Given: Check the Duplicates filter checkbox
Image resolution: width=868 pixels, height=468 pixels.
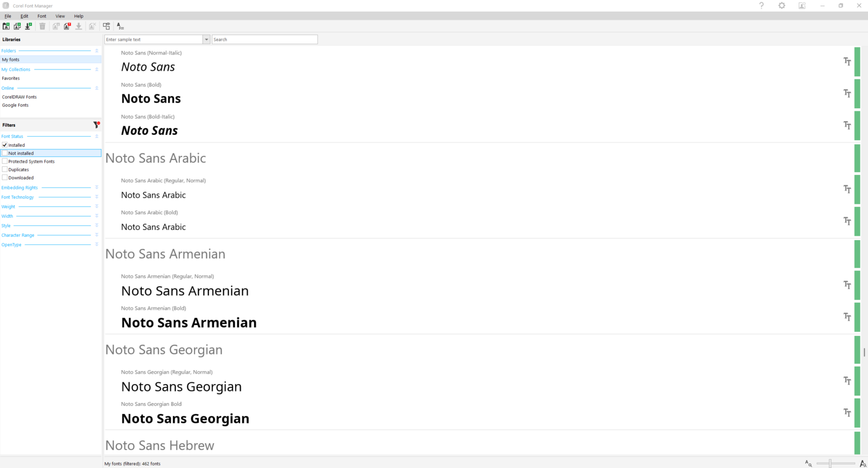Looking at the screenshot, I should click(x=5, y=170).
